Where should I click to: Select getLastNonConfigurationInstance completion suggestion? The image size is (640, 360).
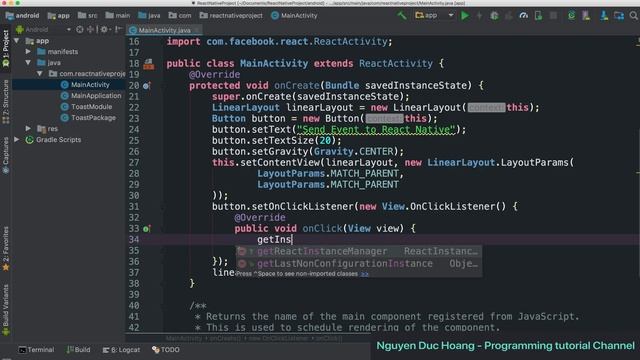pyautogui.click(x=358, y=264)
